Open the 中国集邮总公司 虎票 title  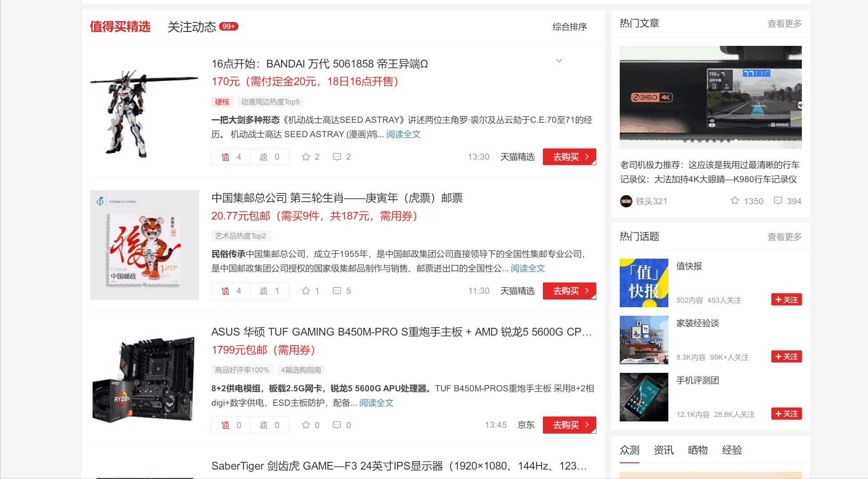coord(337,198)
